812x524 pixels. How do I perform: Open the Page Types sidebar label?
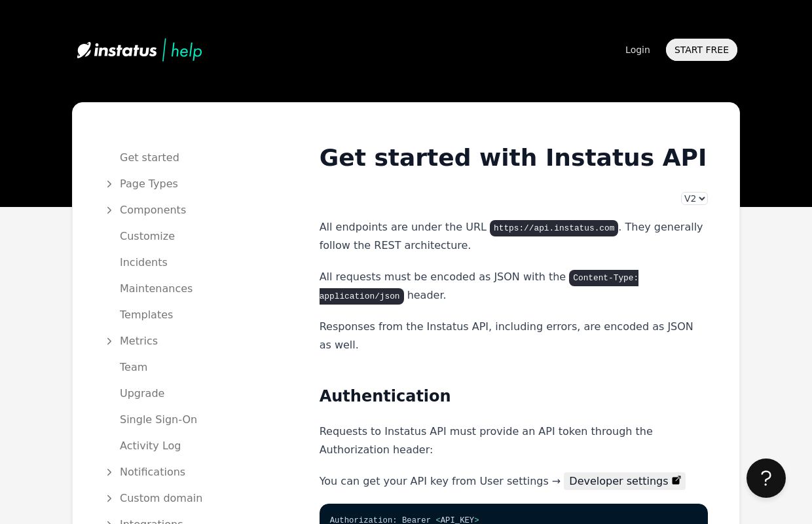click(149, 183)
